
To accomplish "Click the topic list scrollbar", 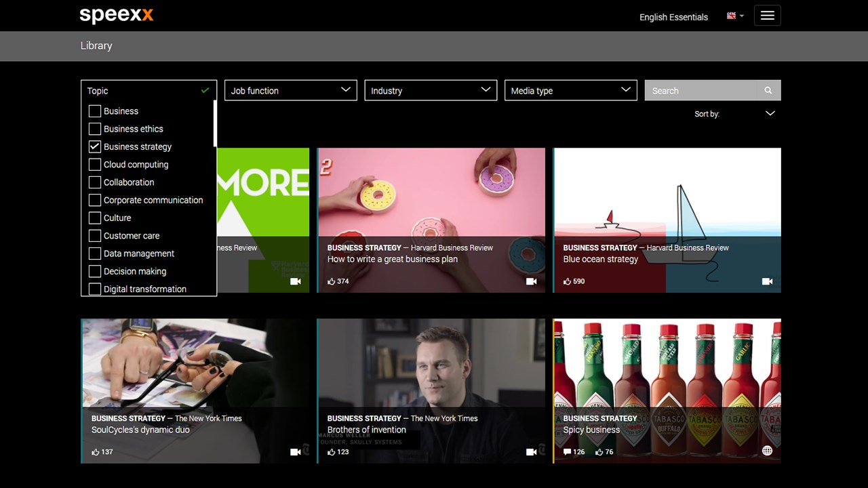I will 215,124.
